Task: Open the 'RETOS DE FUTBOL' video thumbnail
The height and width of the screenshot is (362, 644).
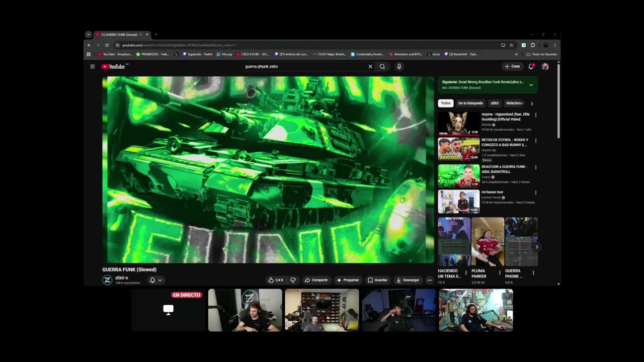Action: point(458,149)
